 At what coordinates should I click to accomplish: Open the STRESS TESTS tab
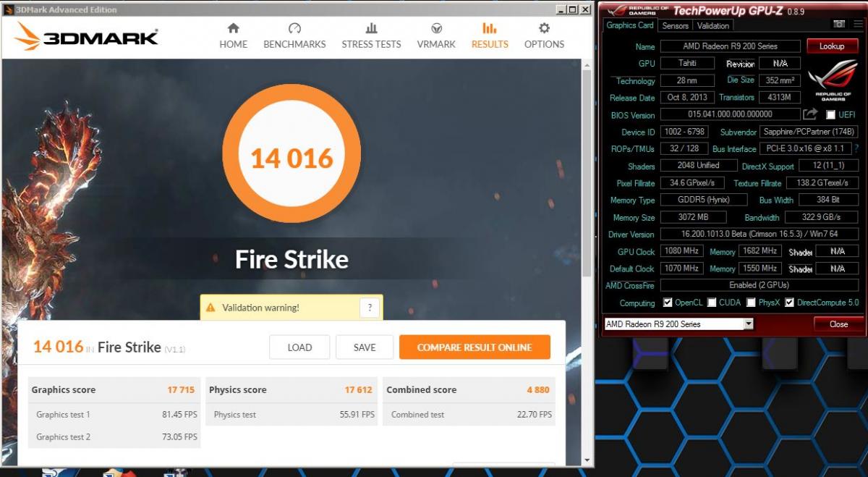point(371,36)
